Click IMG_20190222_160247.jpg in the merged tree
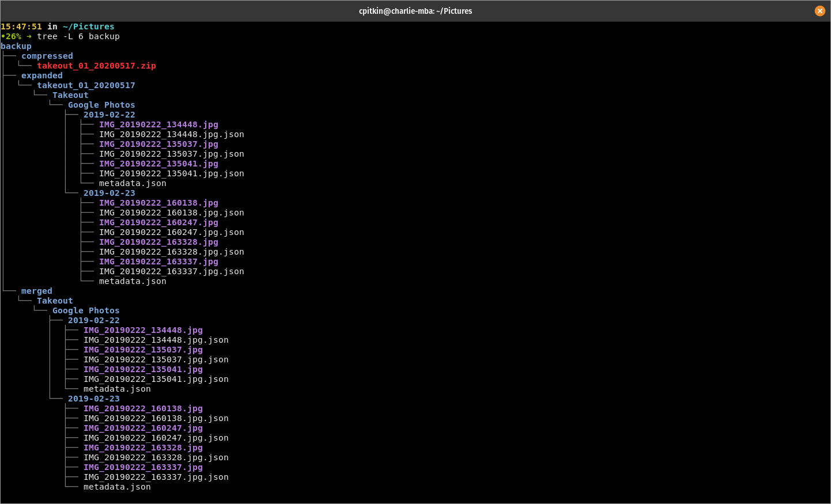 [x=143, y=428]
